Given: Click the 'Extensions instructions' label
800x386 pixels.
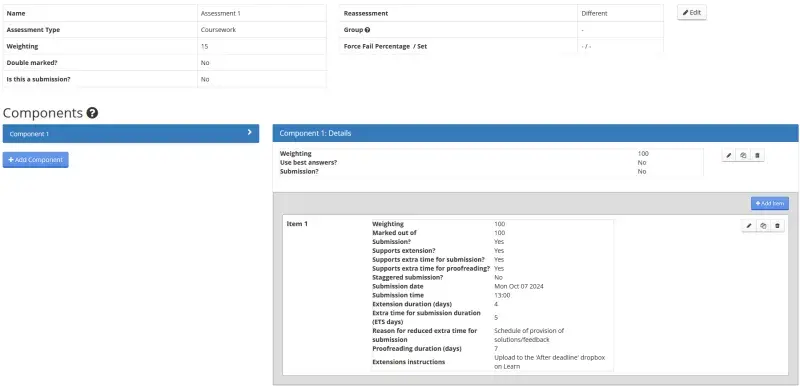Looking at the screenshot, I should (x=409, y=362).
